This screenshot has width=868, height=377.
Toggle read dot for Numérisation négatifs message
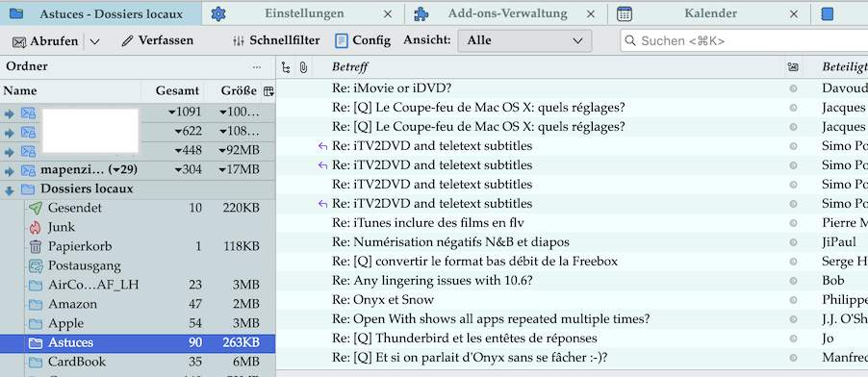[793, 242]
